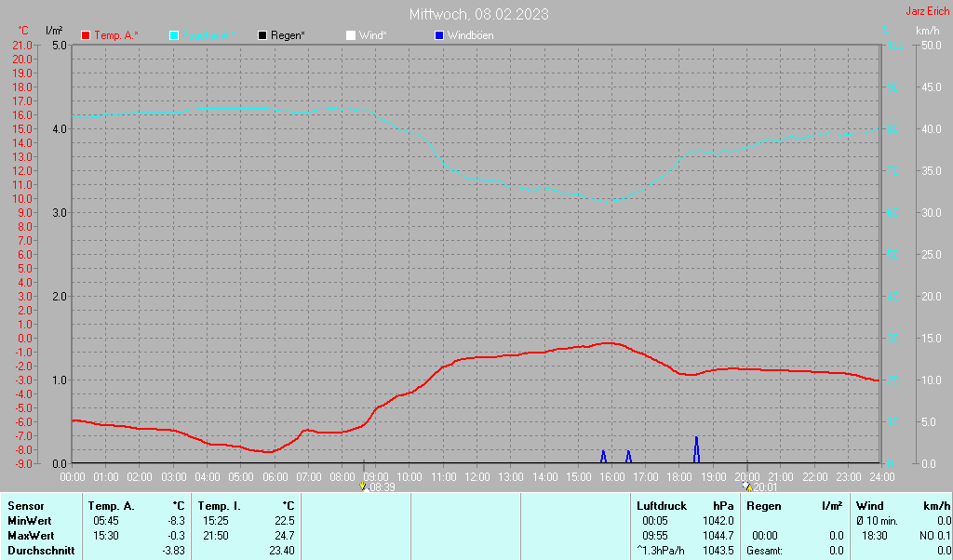The height and width of the screenshot is (560, 953).
Task: Click the Temp. I. column header
Action: (219, 506)
